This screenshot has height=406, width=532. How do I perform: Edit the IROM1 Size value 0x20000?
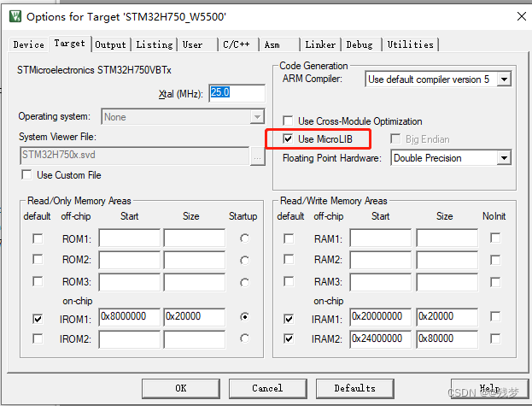pos(195,317)
